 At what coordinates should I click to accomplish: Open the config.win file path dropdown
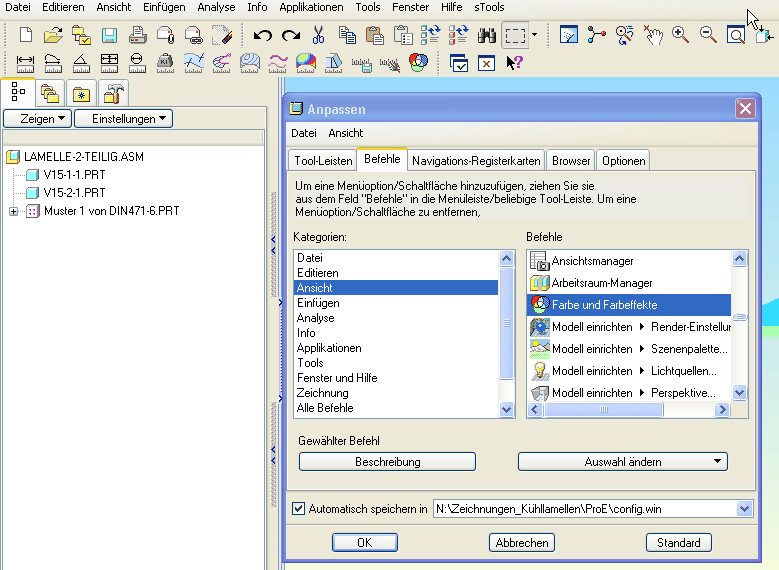click(x=743, y=509)
